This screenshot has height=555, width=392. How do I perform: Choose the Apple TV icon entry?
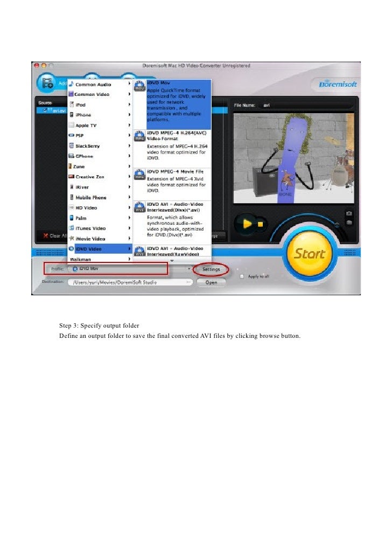coord(71,125)
